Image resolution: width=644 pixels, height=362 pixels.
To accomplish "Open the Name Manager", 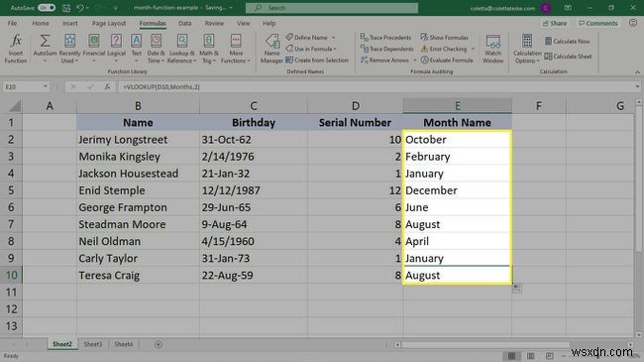I will click(x=271, y=49).
